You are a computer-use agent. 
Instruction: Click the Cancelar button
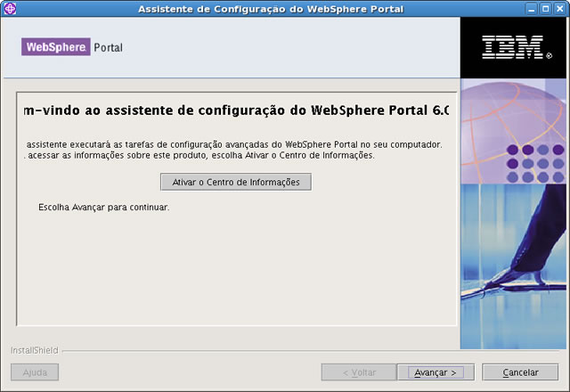pyautogui.click(x=520, y=372)
